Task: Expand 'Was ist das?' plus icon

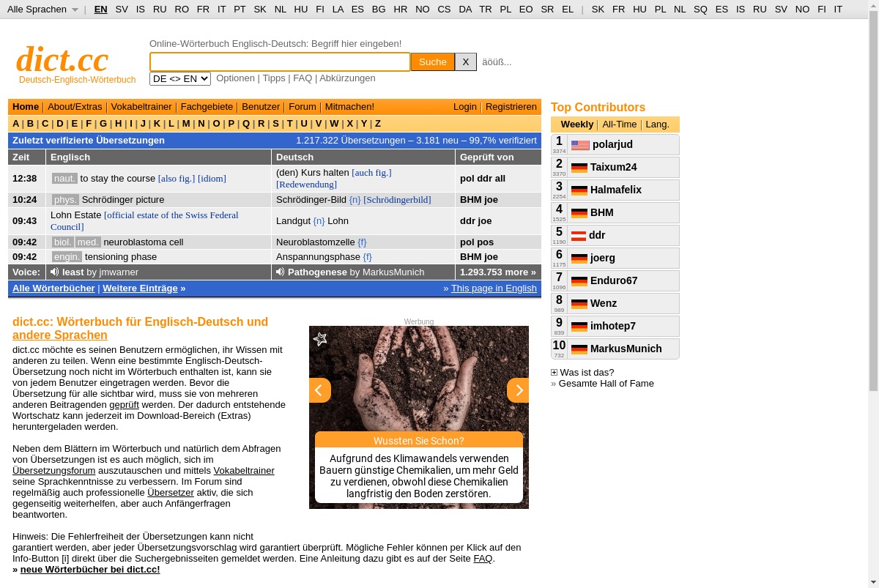Action: click(554, 373)
